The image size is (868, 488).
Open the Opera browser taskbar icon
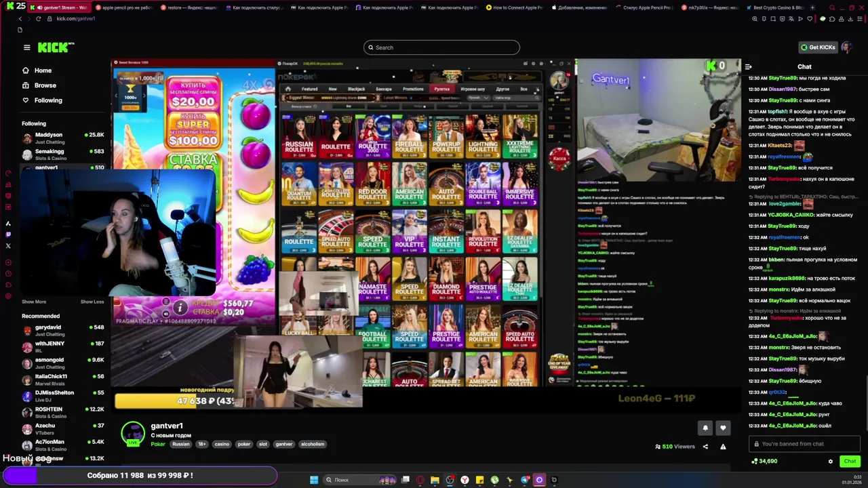420,480
